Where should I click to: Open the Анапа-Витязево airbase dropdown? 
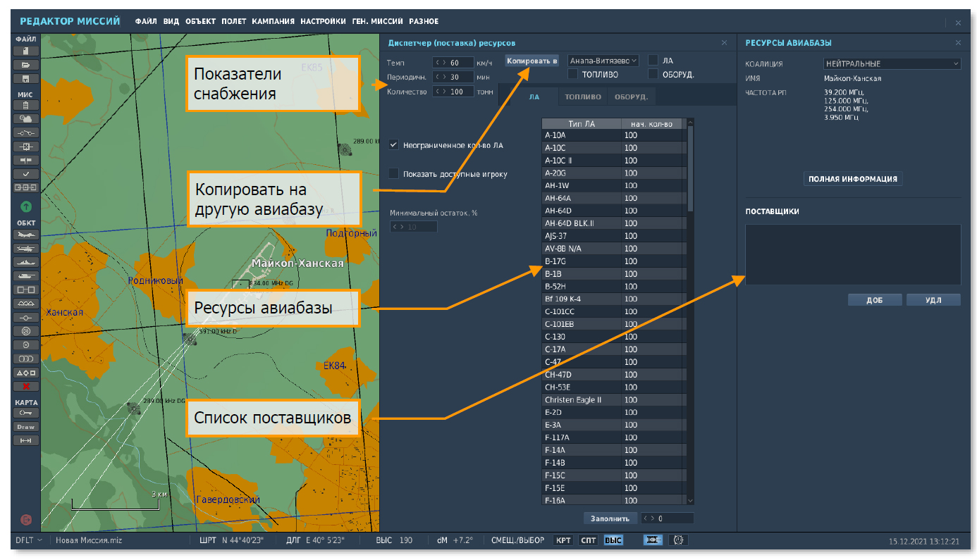603,61
